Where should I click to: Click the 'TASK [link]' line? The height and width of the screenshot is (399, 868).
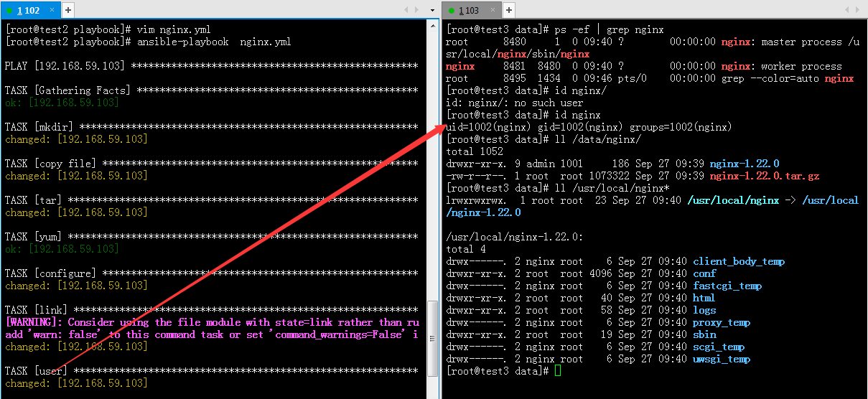point(211,310)
